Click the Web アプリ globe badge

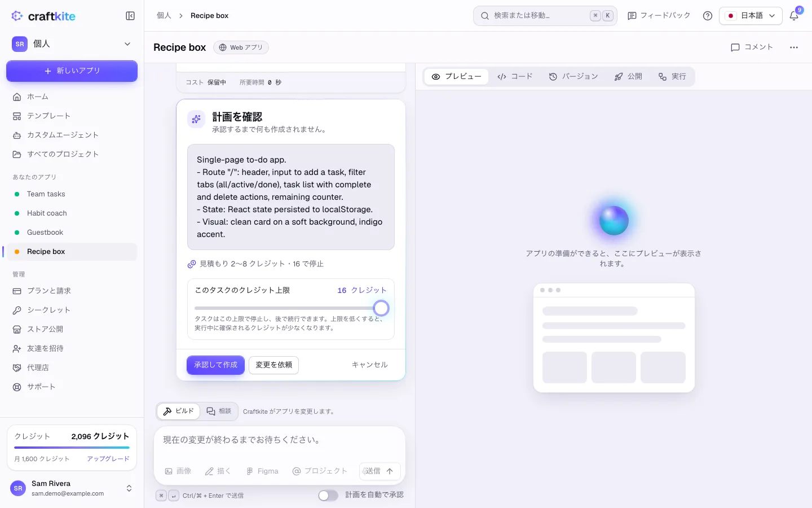coord(241,47)
